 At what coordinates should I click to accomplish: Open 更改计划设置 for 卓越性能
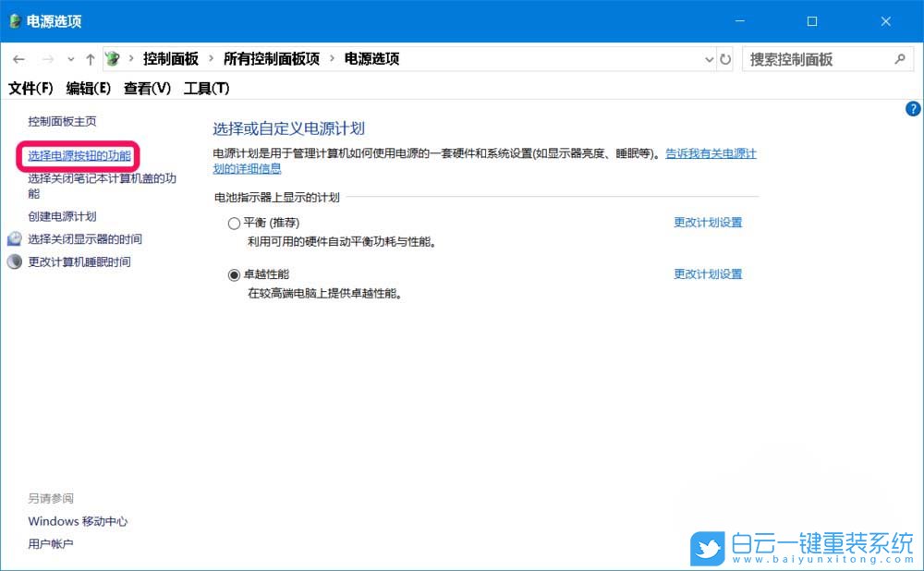(x=708, y=273)
